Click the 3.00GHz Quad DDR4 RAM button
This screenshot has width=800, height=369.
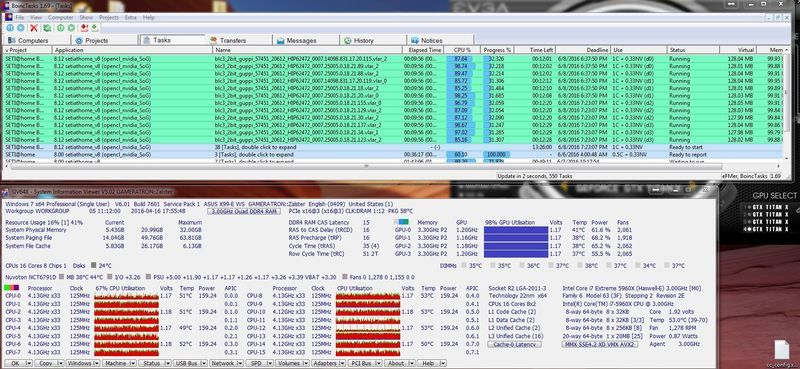pos(244,211)
